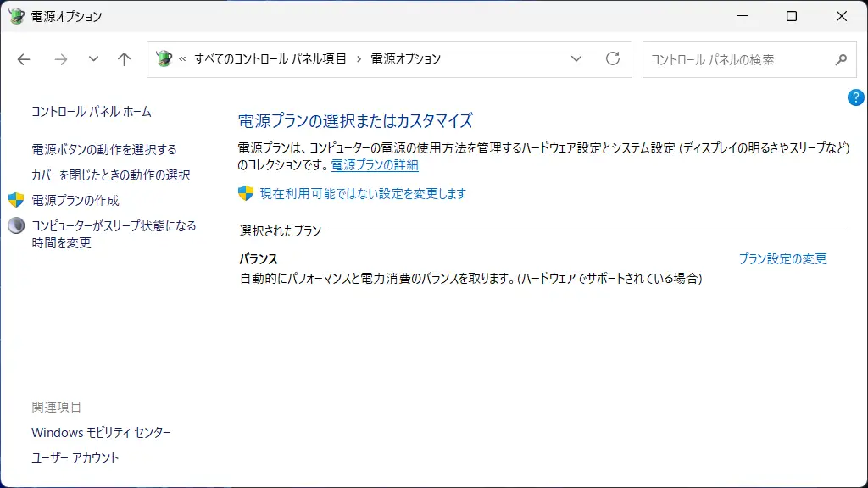Click the forward navigation arrow
This screenshot has width=868, height=488.
click(x=60, y=59)
